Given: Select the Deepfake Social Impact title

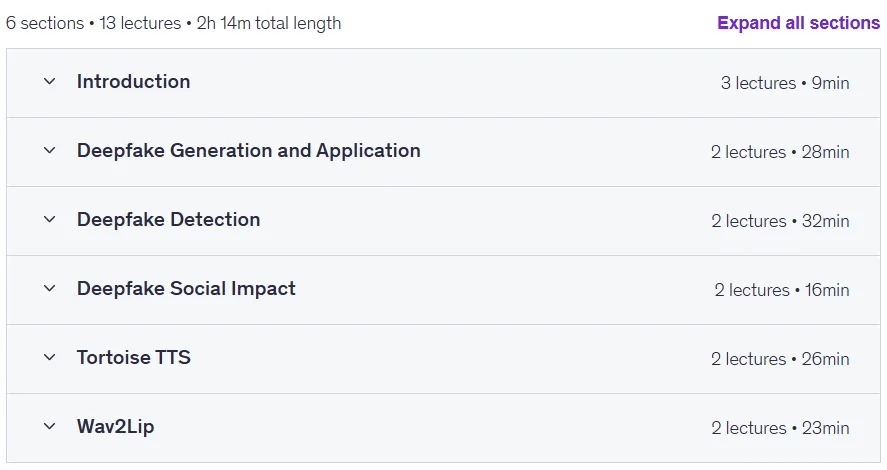Looking at the screenshot, I should coord(186,288).
